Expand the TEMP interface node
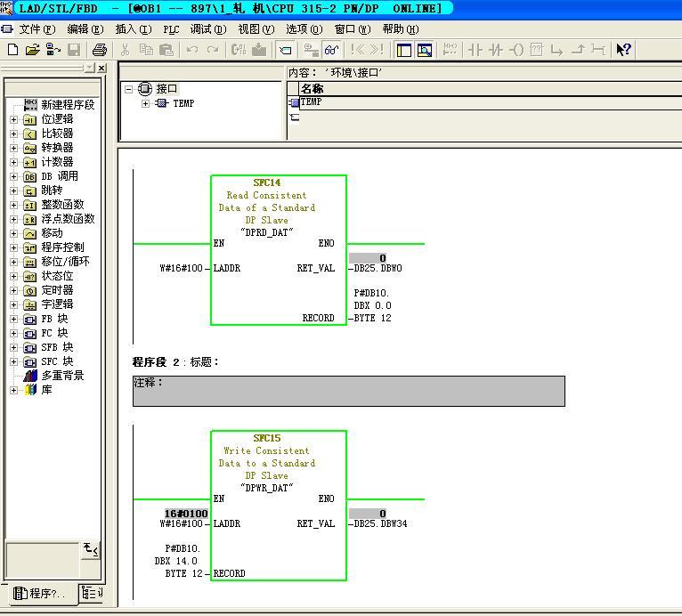 click(x=145, y=103)
